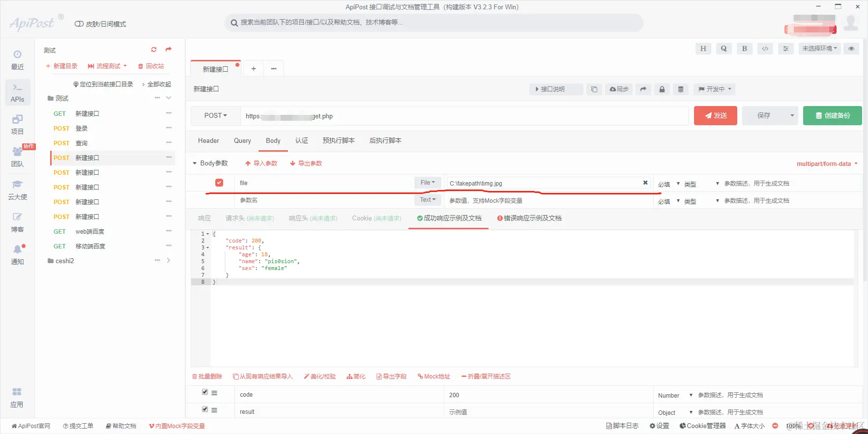Image resolution: width=868 pixels, height=434 pixels.
Task: Click 从现有响应结果导入 link
Action: click(x=262, y=377)
